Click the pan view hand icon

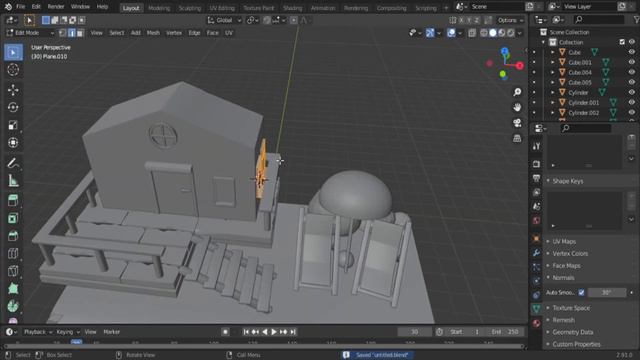coord(517,107)
